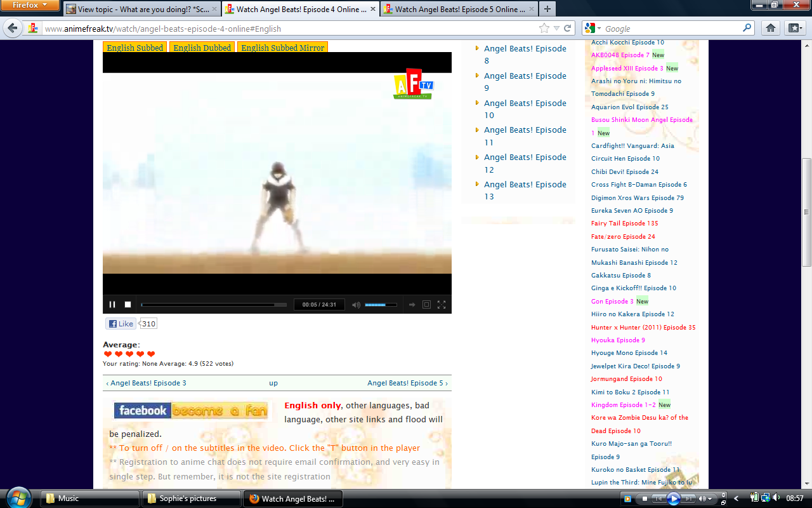The image size is (812, 508).
Task: Open the search engine selector dropdown
Action: click(x=592, y=28)
